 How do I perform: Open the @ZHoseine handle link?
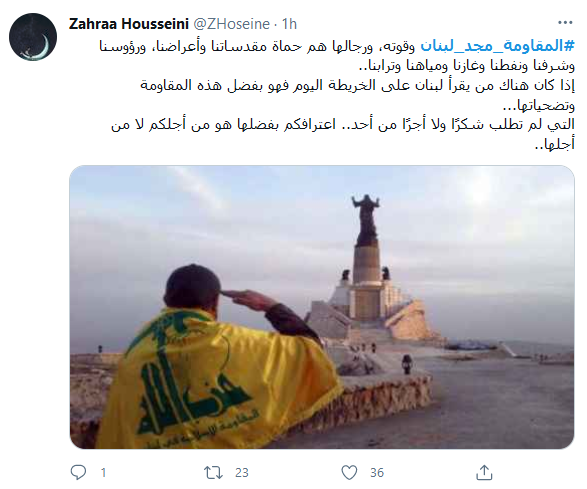(x=231, y=24)
